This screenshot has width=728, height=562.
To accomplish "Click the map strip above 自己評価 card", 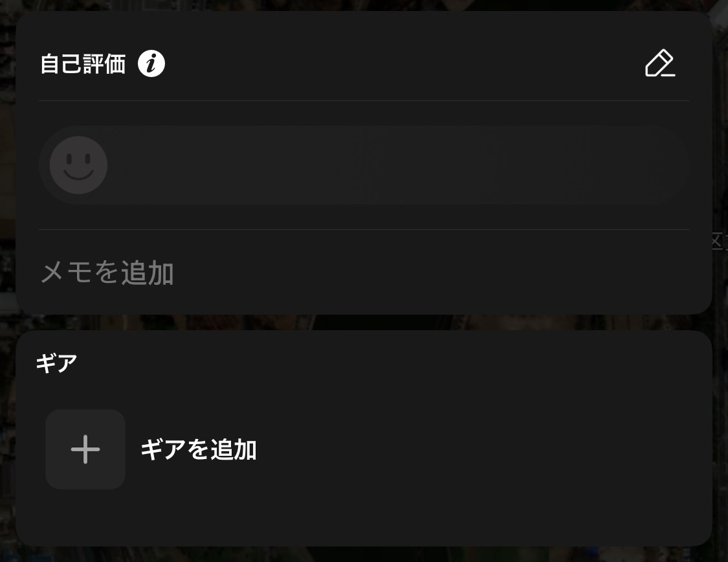I will pos(364,5).
